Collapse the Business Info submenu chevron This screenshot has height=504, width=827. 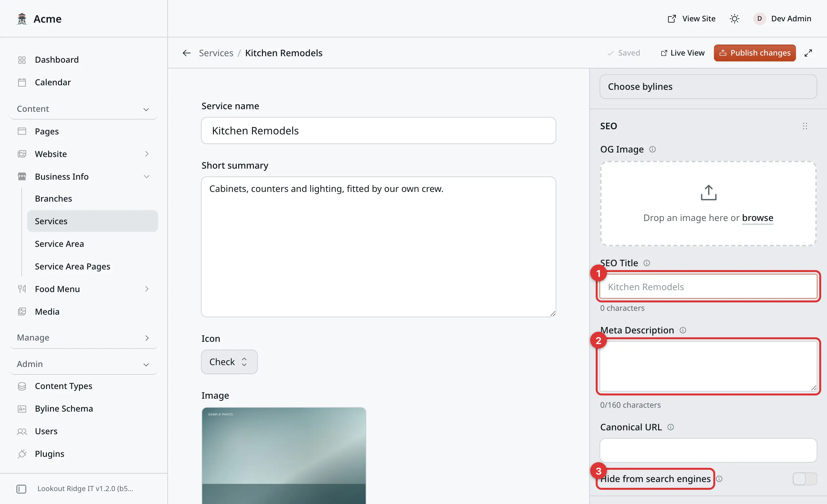[147, 176]
